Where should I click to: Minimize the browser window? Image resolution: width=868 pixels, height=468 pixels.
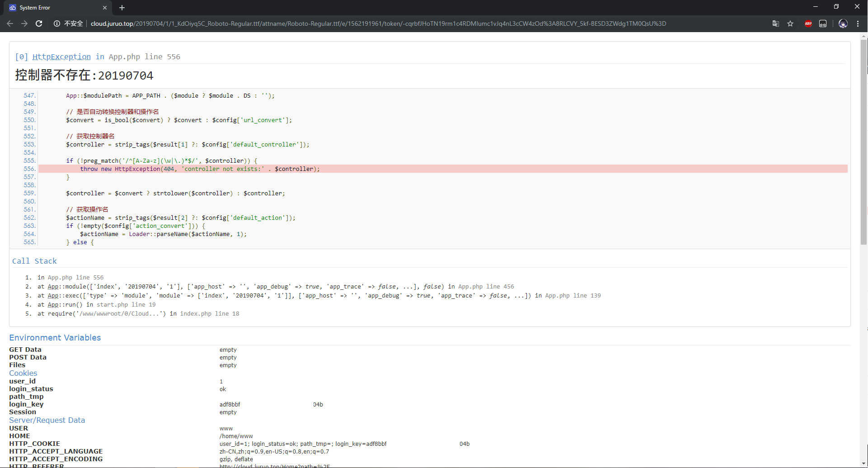point(816,7)
